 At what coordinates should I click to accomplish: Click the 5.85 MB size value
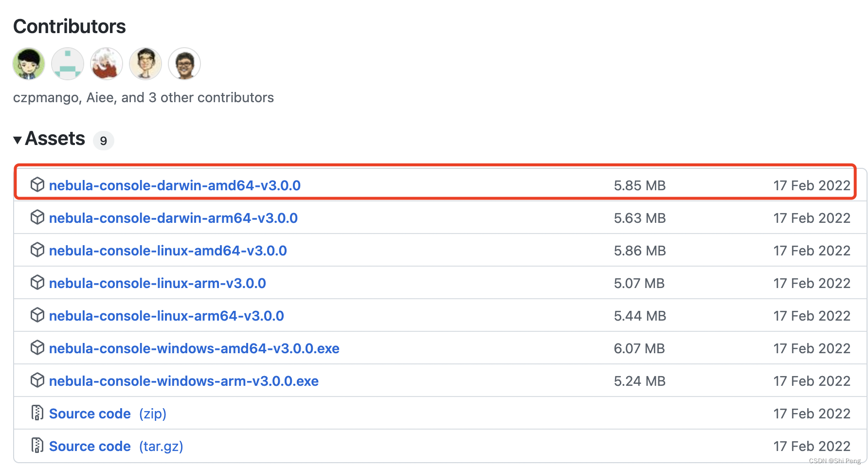click(x=639, y=185)
